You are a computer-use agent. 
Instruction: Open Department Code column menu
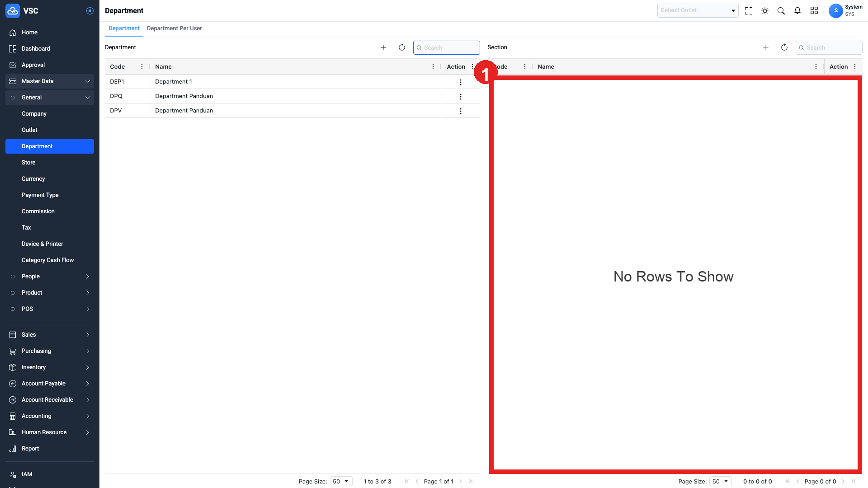click(142, 67)
